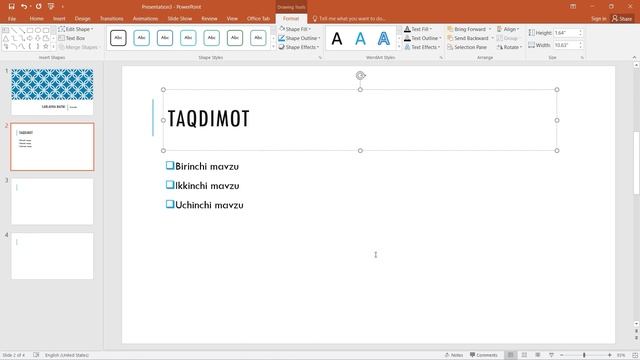Toggle the Notes pane in status bar
640x360 pixels.
(454, 355)
